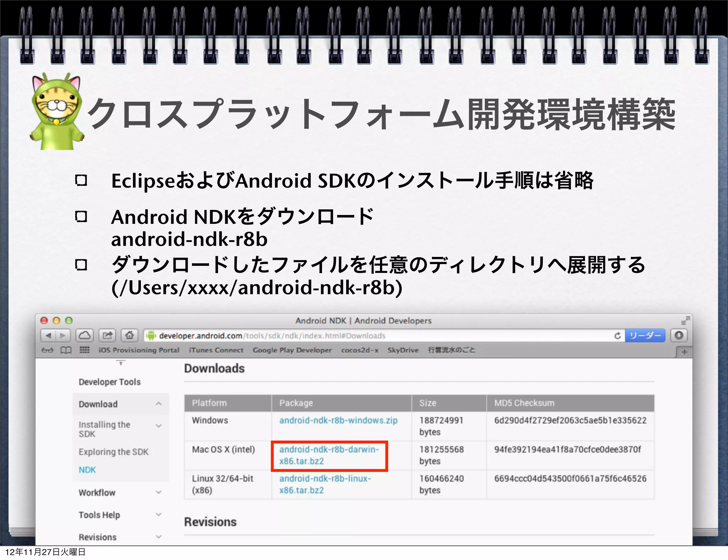728x560 pixels.
Task: Download android-ndk-r8b-linux-x86.tar.bz2 package
Action: tap(325, 484)
